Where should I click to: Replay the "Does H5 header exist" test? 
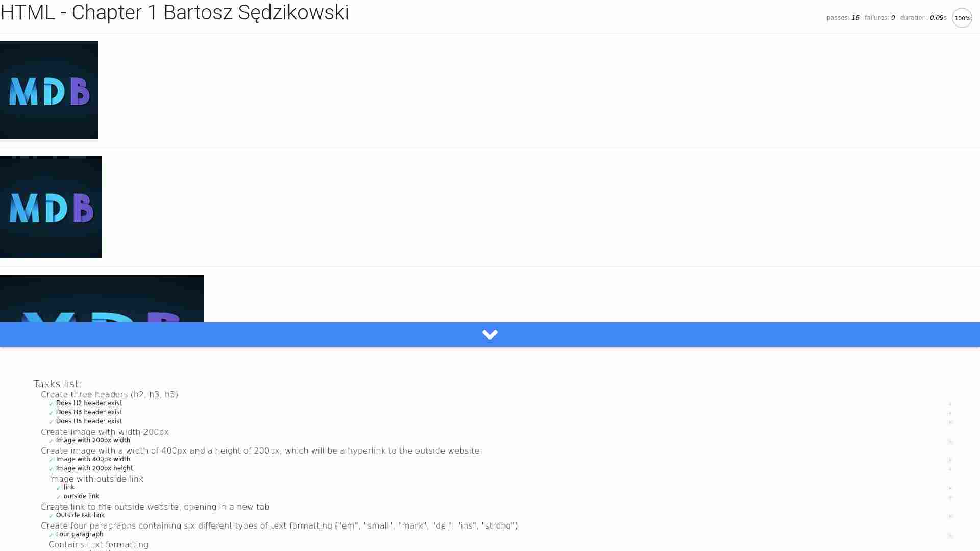point(950,422)
